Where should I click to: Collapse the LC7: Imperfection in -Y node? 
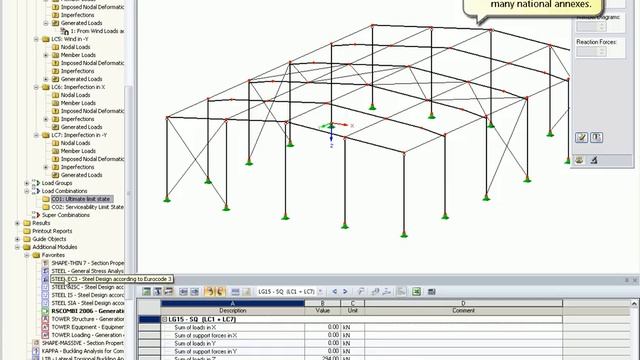pyautogui.click(x=36, y=135)
